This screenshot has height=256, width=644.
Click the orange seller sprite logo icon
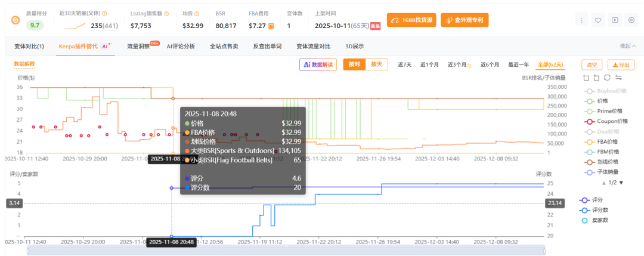click(x=15, y=20)
